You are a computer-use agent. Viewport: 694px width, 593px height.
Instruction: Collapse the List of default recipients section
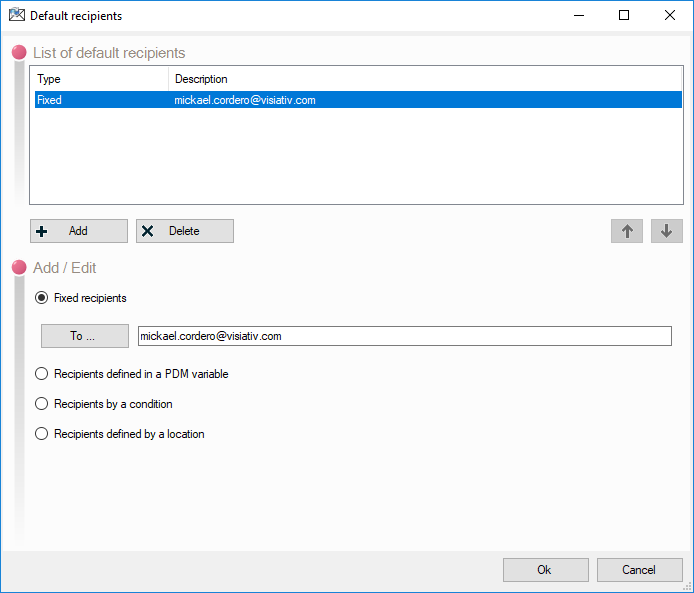(x=18, y=53)
